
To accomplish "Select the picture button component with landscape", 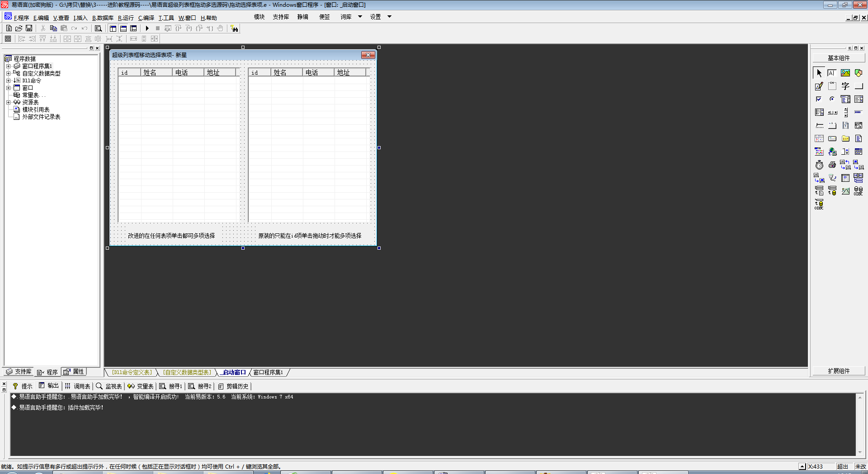I will pyautogui.click(x=845, y=191).
